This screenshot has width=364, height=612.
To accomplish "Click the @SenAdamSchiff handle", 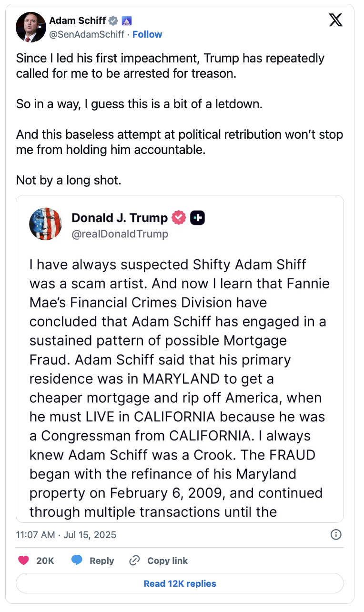I will pos(88,34).
